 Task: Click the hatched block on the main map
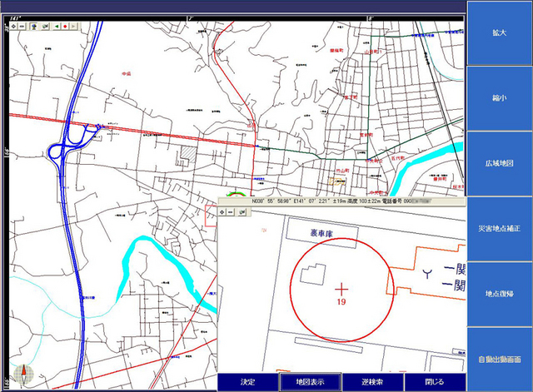point(189,154)
